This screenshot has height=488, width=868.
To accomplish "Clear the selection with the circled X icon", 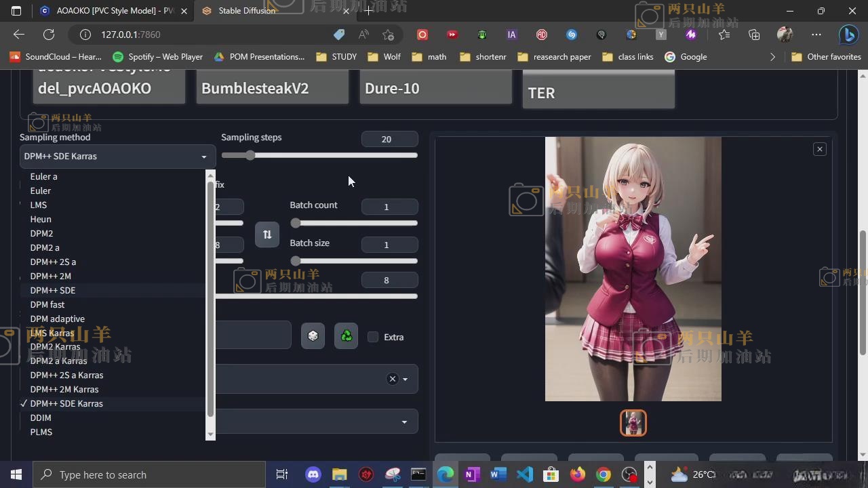I will coord(392,379).
